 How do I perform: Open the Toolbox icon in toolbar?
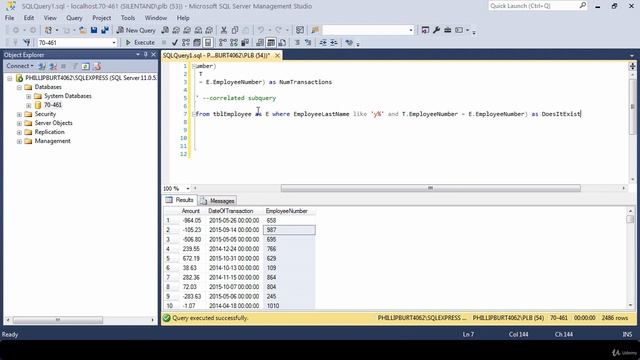pyautogui.click(x=448, y=30)
